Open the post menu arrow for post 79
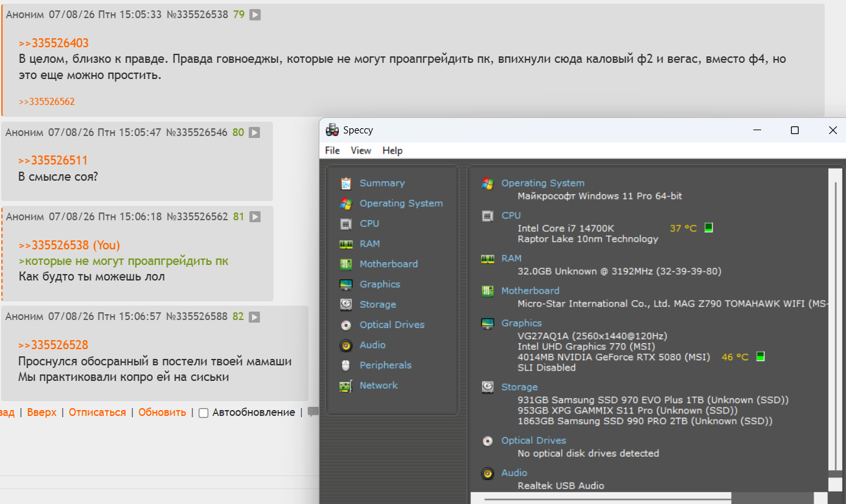This screenshot has height=504, width=846. [255, 14]
